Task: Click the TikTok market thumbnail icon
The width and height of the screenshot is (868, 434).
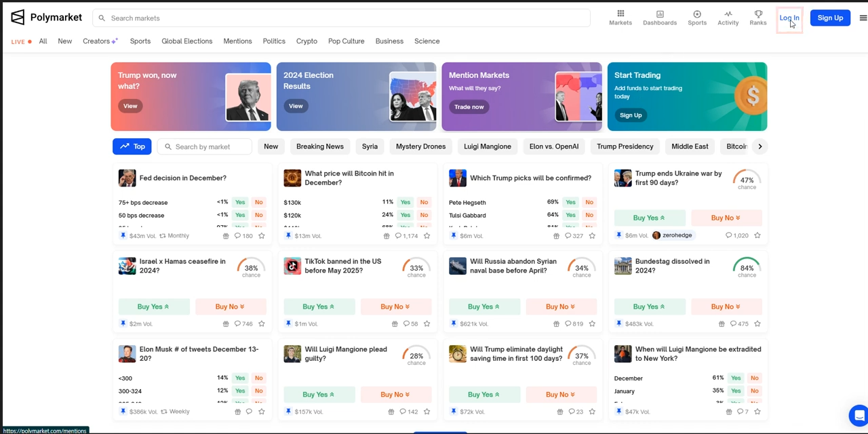Action: (x=292, y=266)
